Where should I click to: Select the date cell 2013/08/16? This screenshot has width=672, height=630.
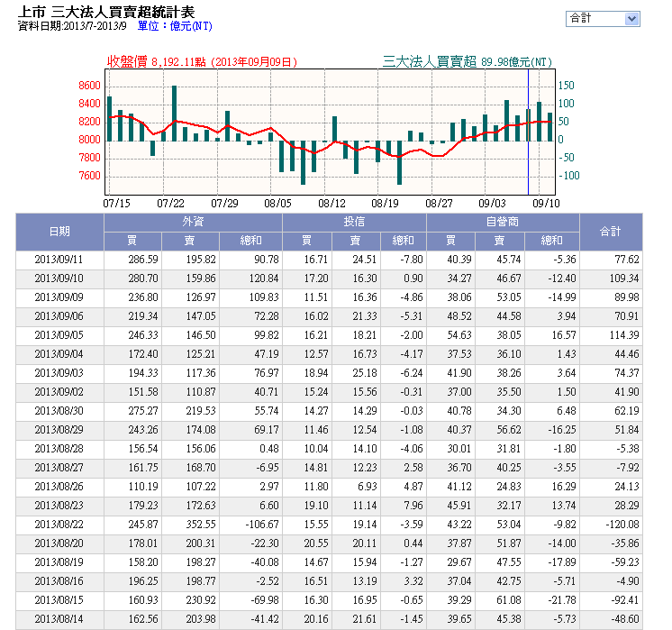click(x=59, y=581)
